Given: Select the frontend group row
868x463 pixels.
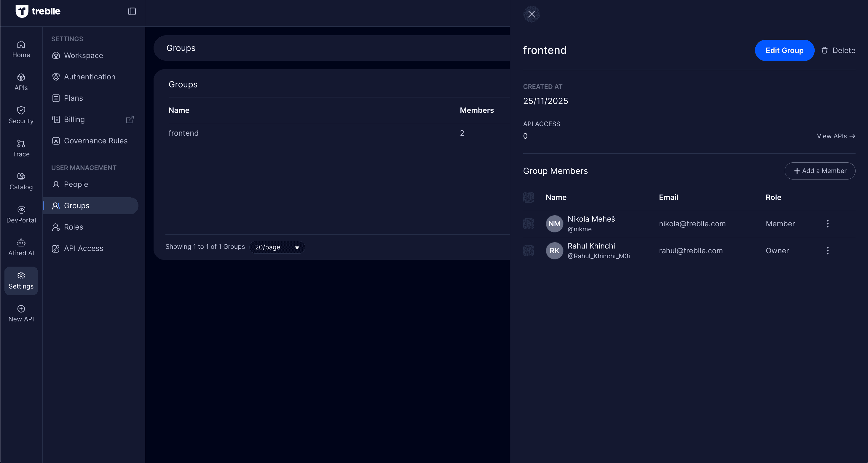Looking at the screenshot, I should (183, 133).
